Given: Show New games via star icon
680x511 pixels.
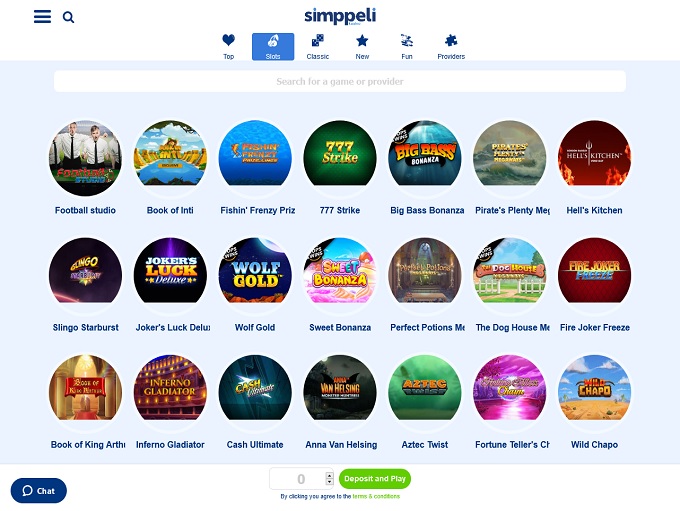Looking at the screenshot, I should 362,46.
